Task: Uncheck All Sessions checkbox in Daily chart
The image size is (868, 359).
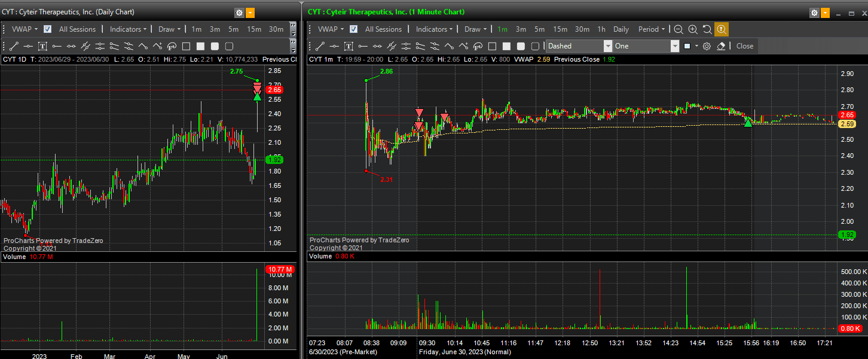Action: 48,29
